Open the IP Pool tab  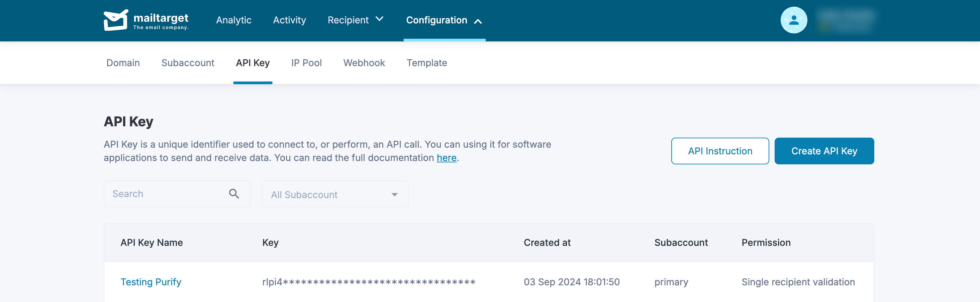[306, 63]
